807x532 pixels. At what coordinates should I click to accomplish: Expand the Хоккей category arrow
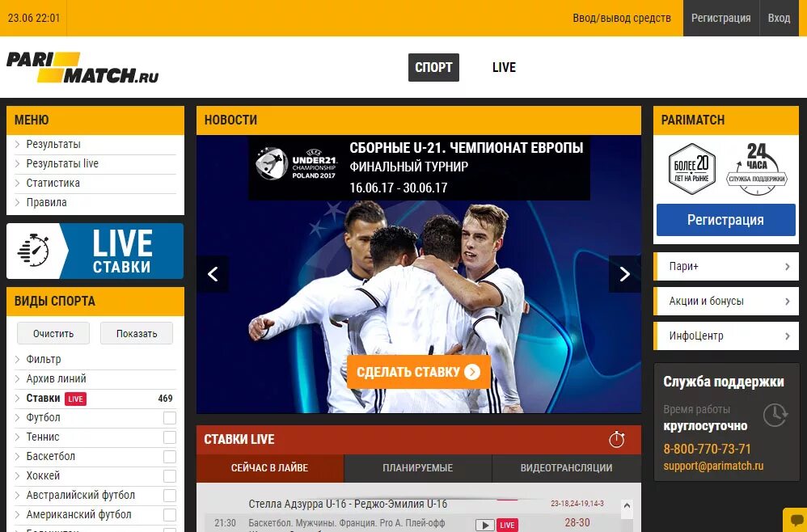tap(18, 476)
